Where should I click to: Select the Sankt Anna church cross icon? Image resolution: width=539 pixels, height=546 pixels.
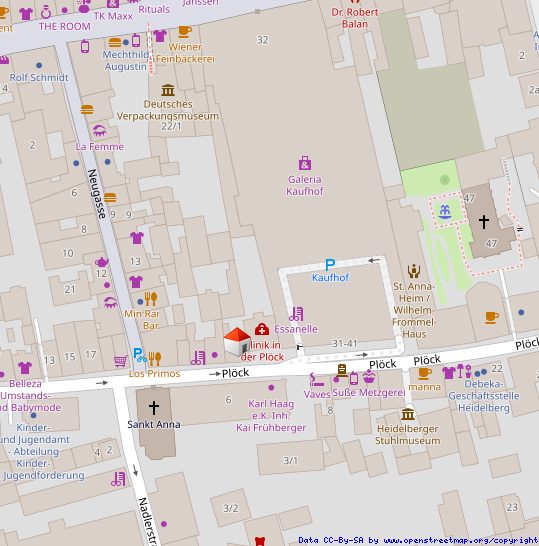[154, 407]
